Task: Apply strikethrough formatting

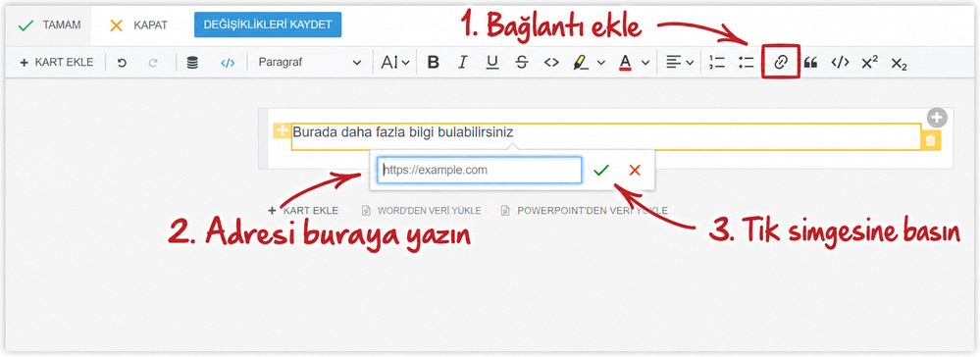Action: coord(522,63)
